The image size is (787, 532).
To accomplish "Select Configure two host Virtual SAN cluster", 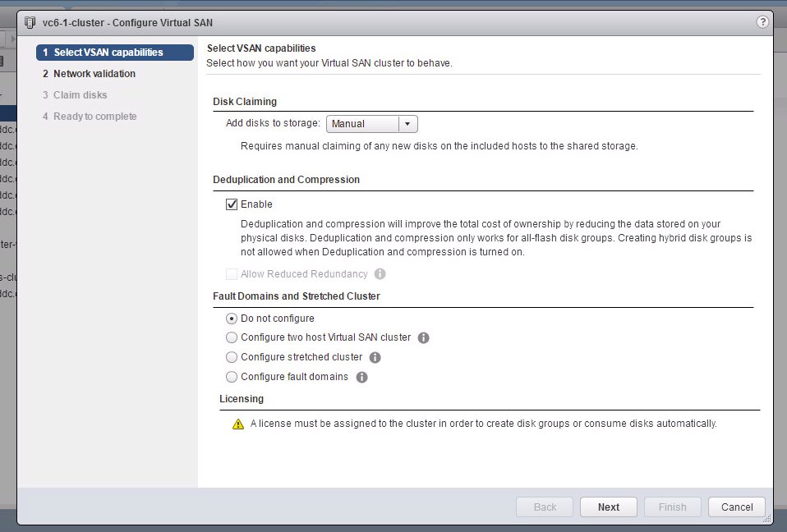I will pyautogui.click(x=232, y=337).
